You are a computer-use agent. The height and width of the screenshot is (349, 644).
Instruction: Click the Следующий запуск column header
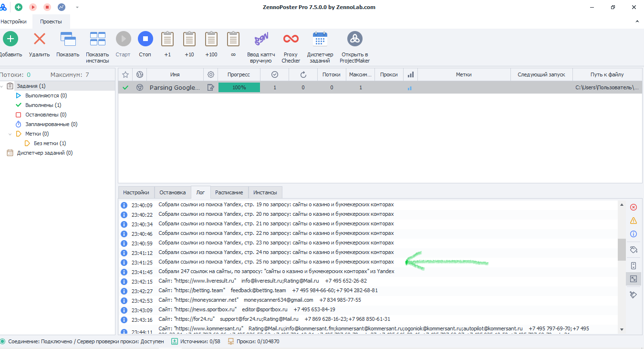(x=541, y=74)
